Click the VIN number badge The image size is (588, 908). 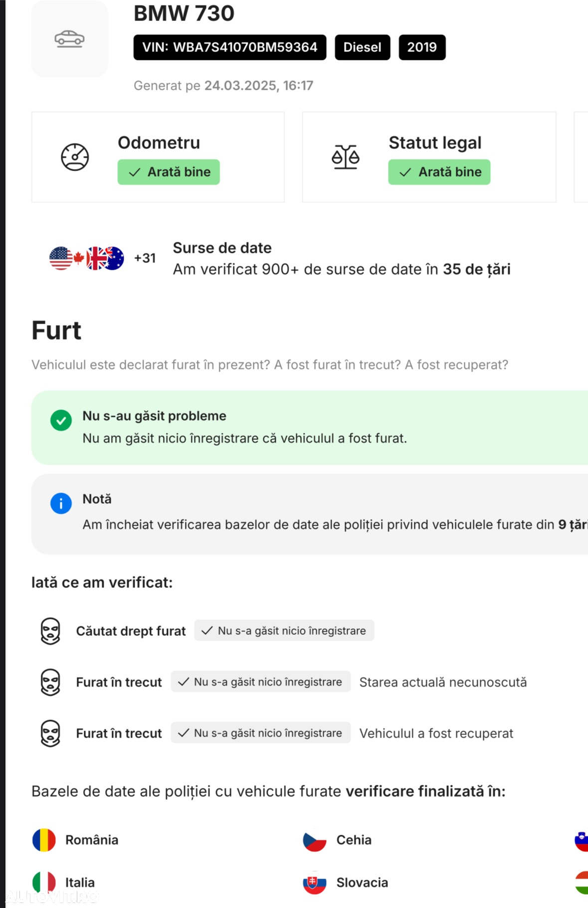pyautogui.click(x=230, y=47)
